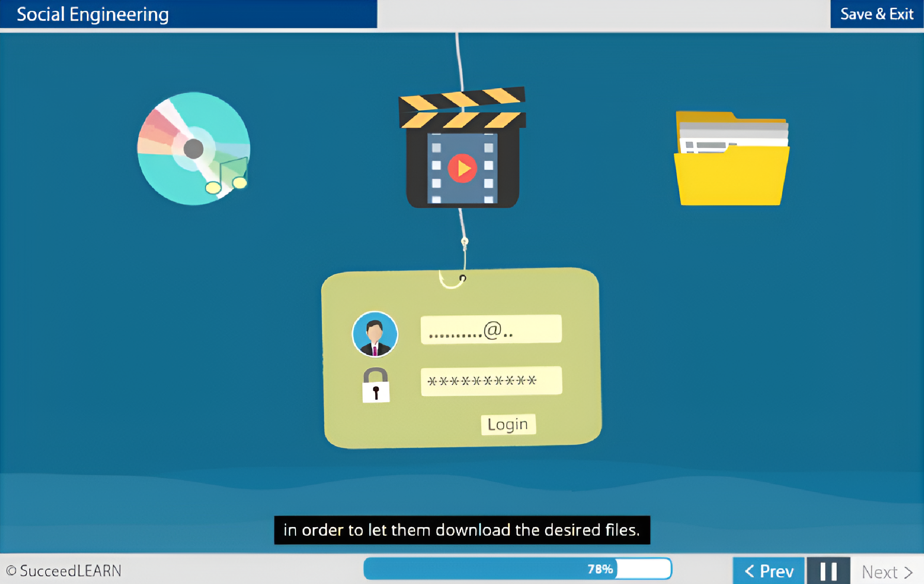Click the red play button on the clapperboard
This screenshot has width=924, height=584.
click(462, 168)
